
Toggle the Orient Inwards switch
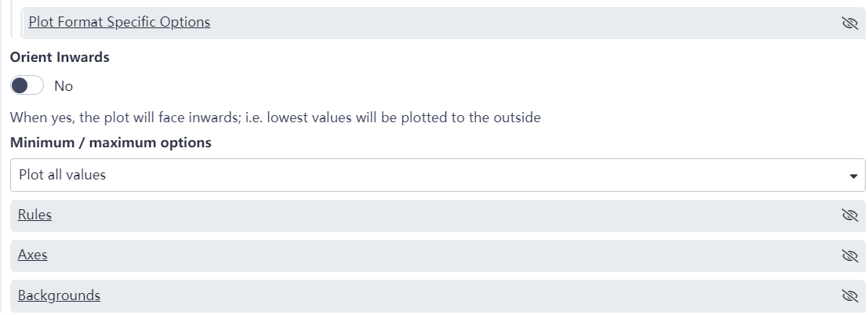coord(27,85)
